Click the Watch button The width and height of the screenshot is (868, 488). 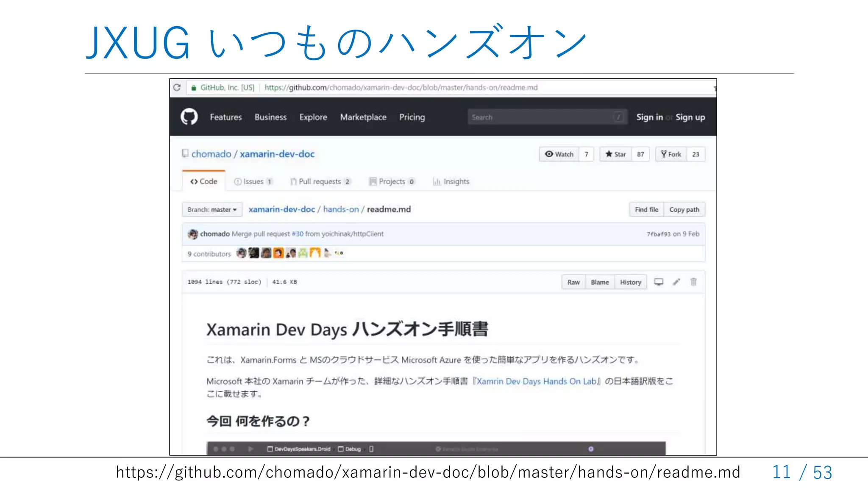pos(559,154)
